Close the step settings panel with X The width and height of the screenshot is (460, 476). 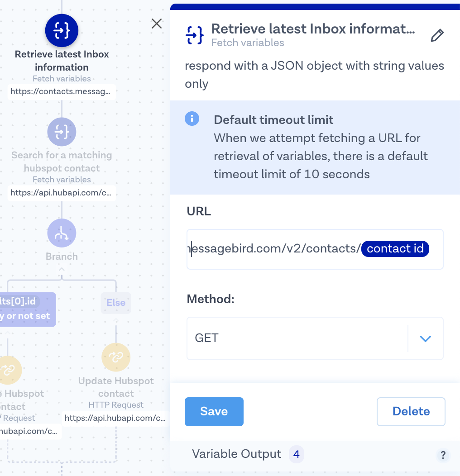(x=157, y=24)
